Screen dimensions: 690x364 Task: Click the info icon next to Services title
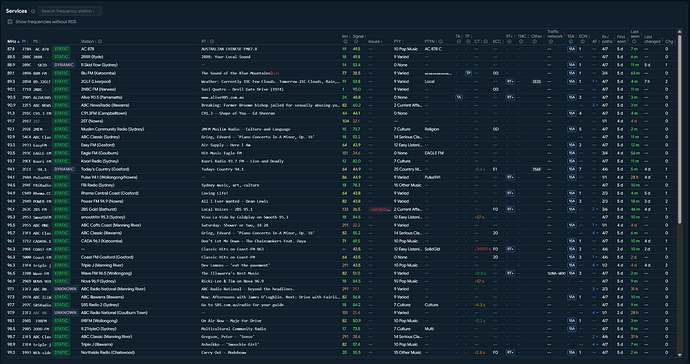(33, 11)
